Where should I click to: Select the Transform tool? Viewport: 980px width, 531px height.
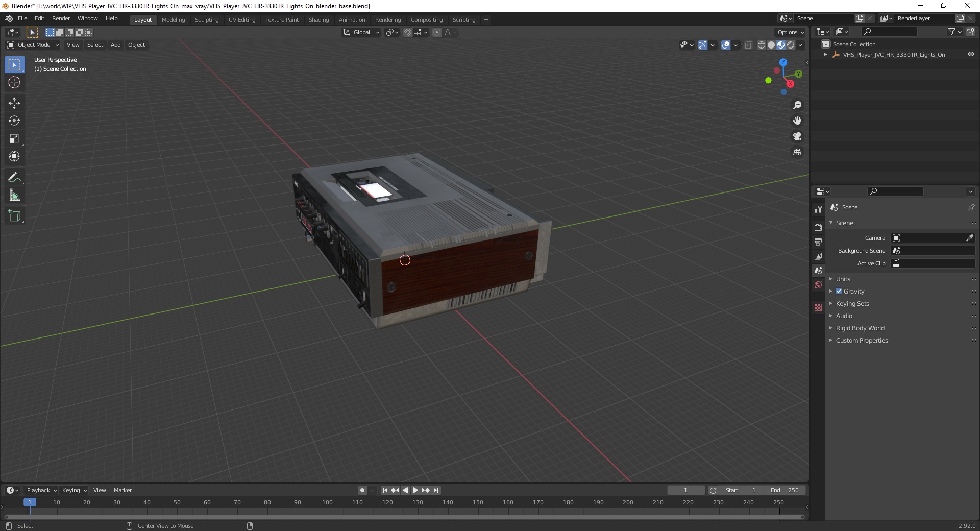point(14,157)
